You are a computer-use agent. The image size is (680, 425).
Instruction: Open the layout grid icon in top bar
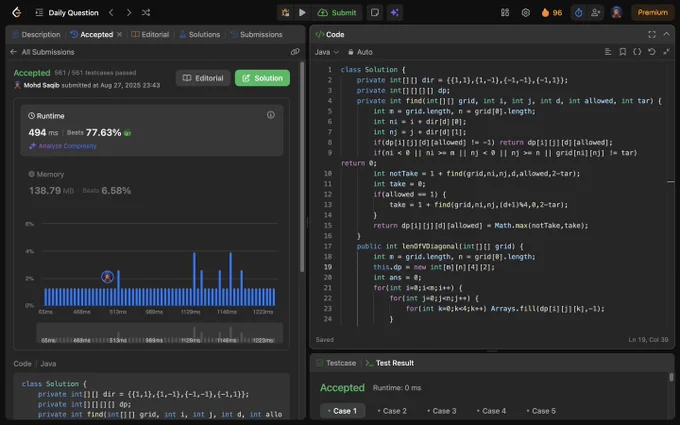(x=505, y=13)
